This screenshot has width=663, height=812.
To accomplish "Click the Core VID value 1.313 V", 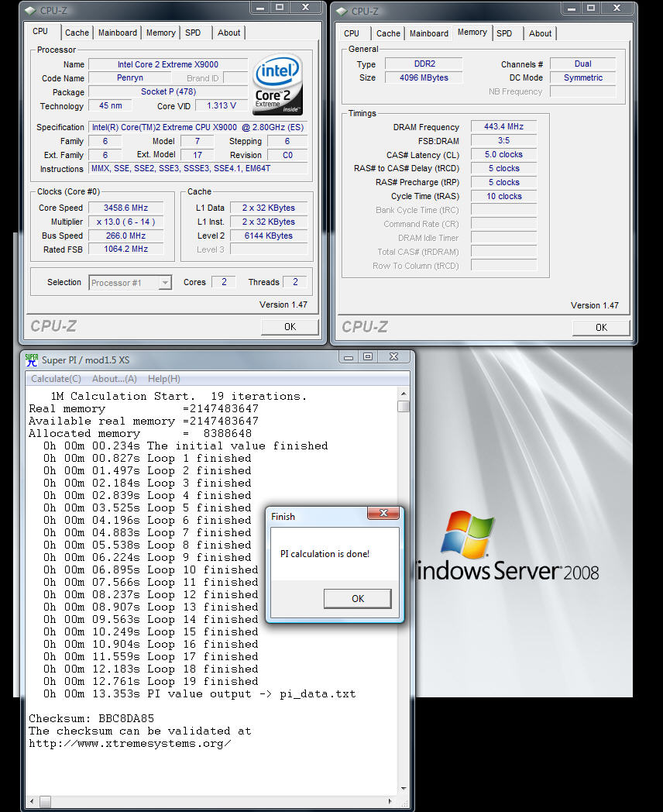I will point(222,105).
